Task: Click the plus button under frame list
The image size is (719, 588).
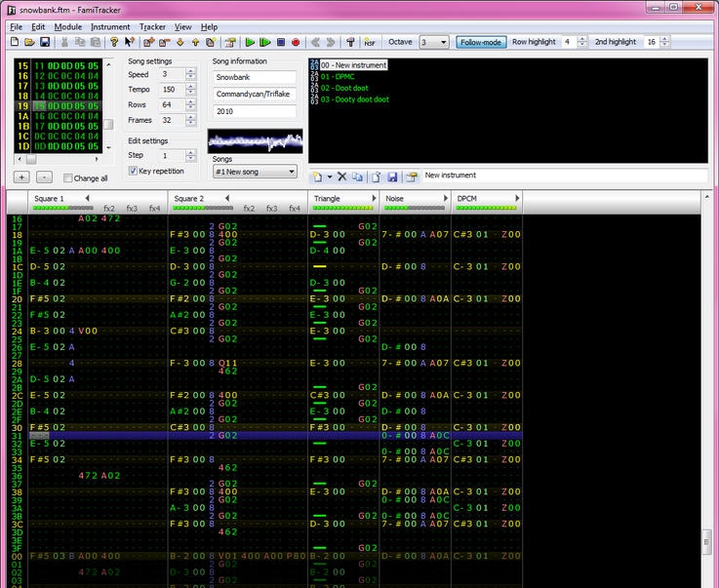Action: click(21, 177)
